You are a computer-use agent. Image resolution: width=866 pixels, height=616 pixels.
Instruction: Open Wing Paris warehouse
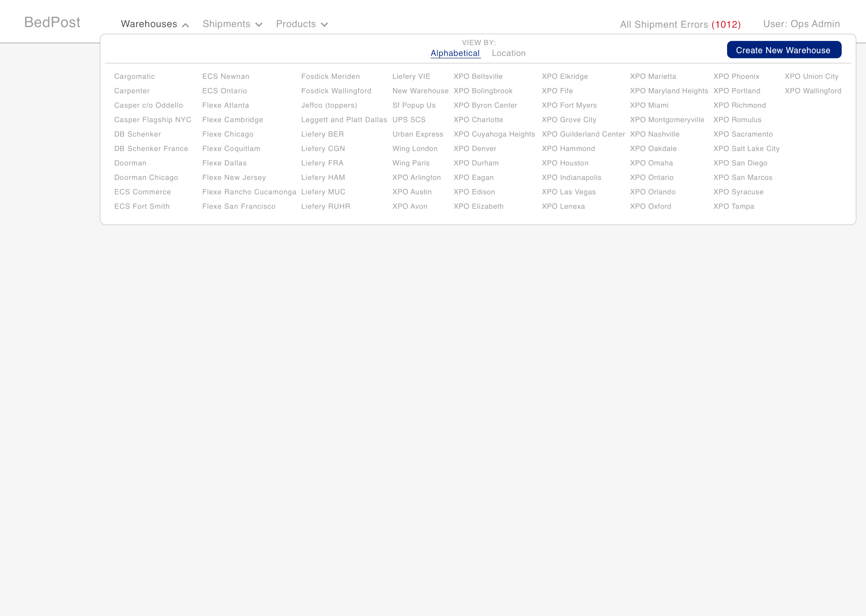(410, 163)
